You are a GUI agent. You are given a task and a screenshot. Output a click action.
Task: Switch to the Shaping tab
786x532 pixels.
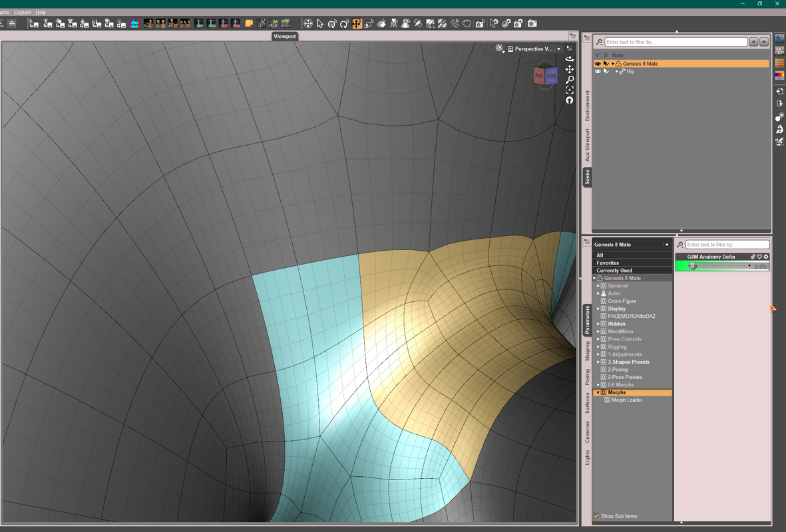click(587, 351)
